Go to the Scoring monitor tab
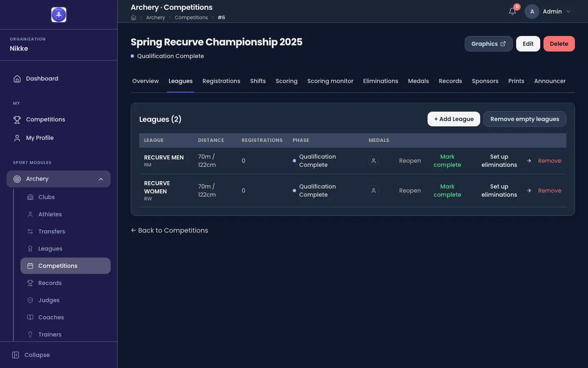The width and height of the screenshot is (588, 368). 330,81
